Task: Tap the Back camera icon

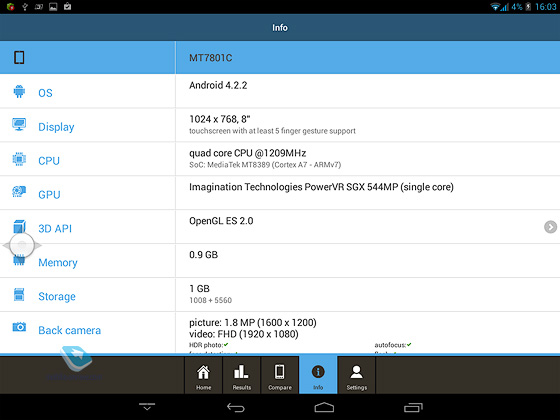Action: coord(19,327)
